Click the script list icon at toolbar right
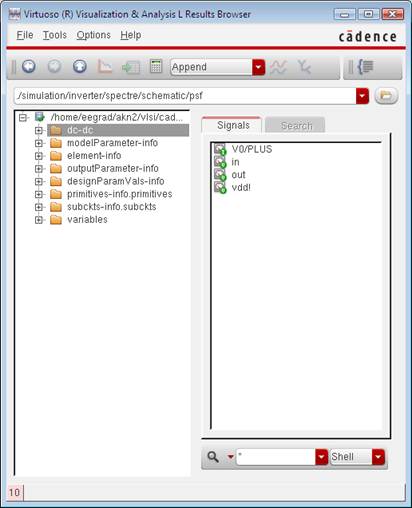412x508 pixels. tap(366, 66)
